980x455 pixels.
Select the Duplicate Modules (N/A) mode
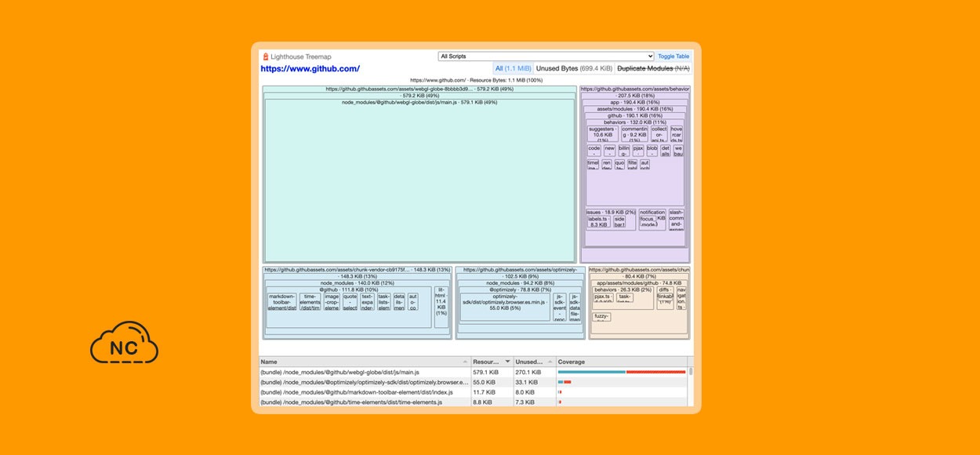653,69
